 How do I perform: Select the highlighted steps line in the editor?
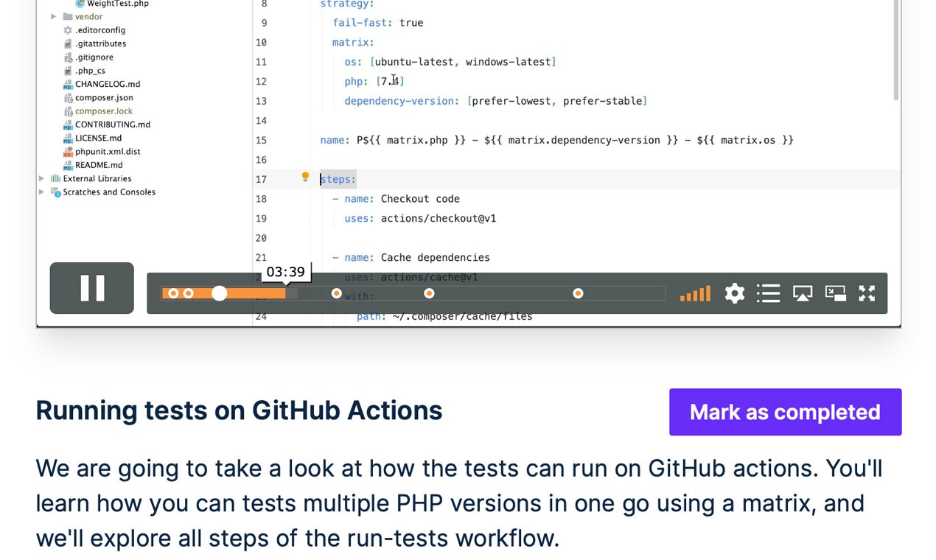[337, 178]
